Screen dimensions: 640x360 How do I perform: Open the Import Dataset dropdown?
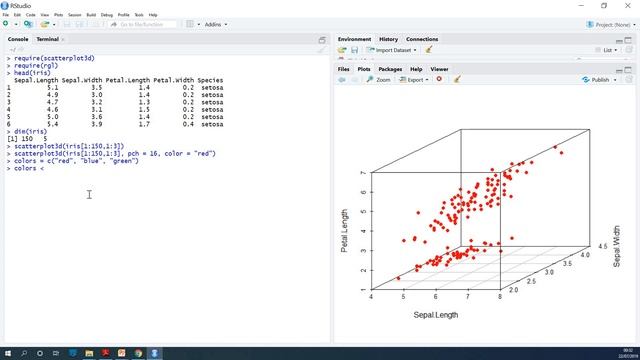click(x=391, y=50)
